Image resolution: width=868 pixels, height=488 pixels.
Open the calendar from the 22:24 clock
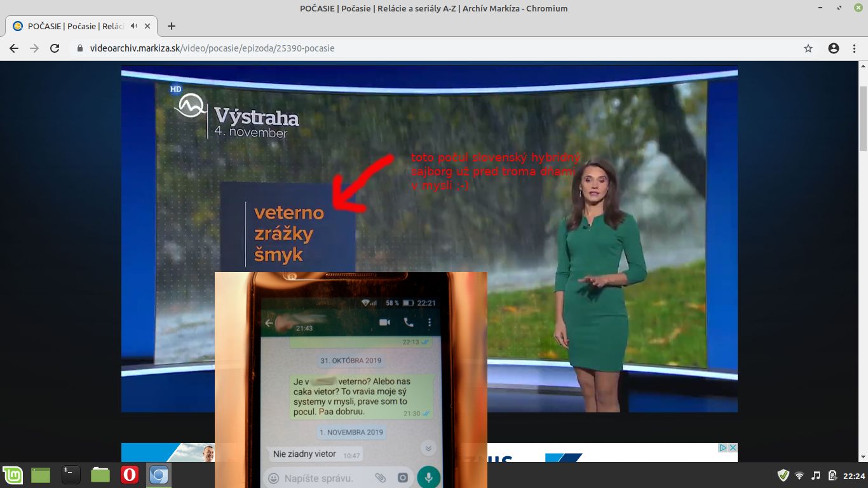[854, 475]
